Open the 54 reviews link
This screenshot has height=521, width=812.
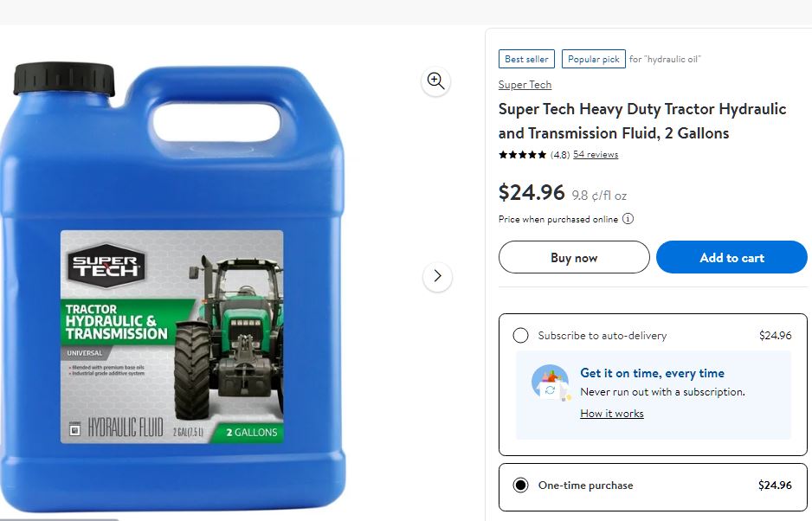pyautogui.click(x=596, y=155)
